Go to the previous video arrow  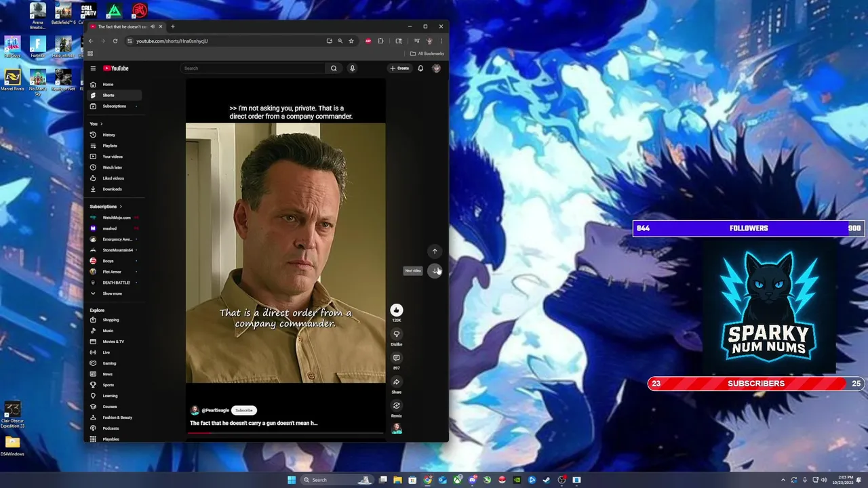435,251
